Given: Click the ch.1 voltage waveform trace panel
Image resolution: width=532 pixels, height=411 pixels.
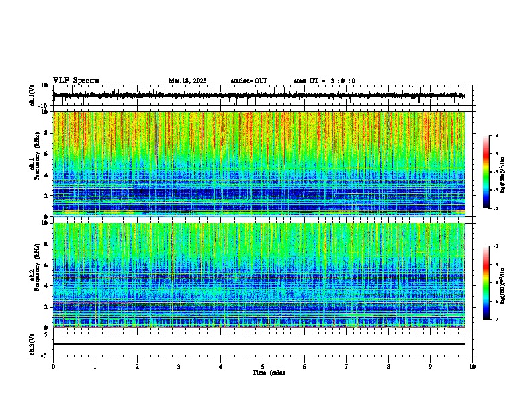Looking at the screenshot, I should click(264, 95).
